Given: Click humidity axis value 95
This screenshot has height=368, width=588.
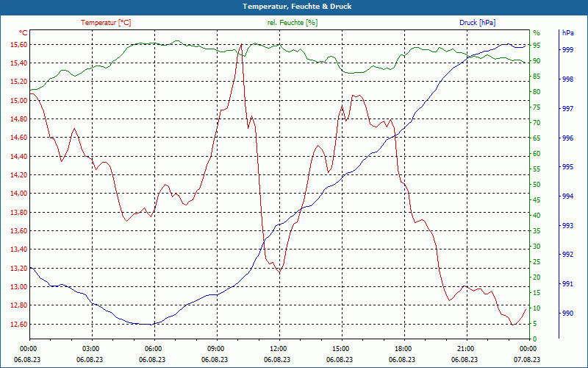Looking at the screenshot, I should [x=537, y=46].
